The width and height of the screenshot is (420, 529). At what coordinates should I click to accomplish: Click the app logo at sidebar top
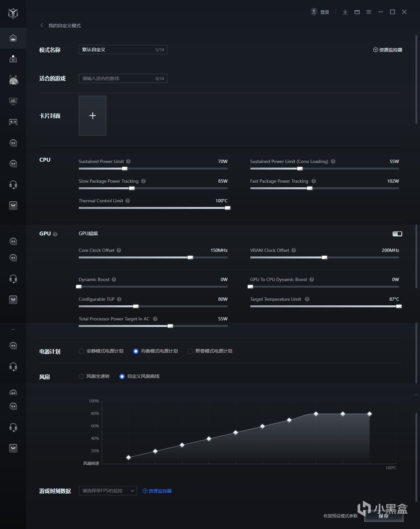(x=13, y=13)
